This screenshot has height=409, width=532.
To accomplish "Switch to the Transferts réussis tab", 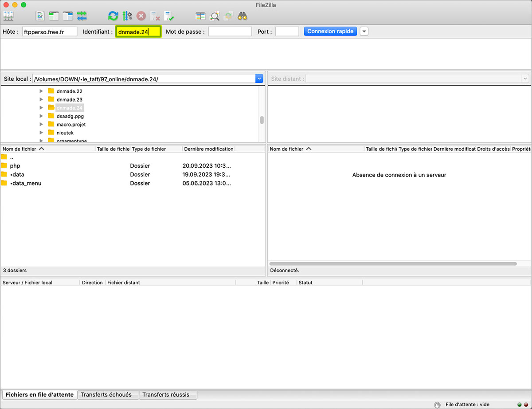I will tap(166, 394).
